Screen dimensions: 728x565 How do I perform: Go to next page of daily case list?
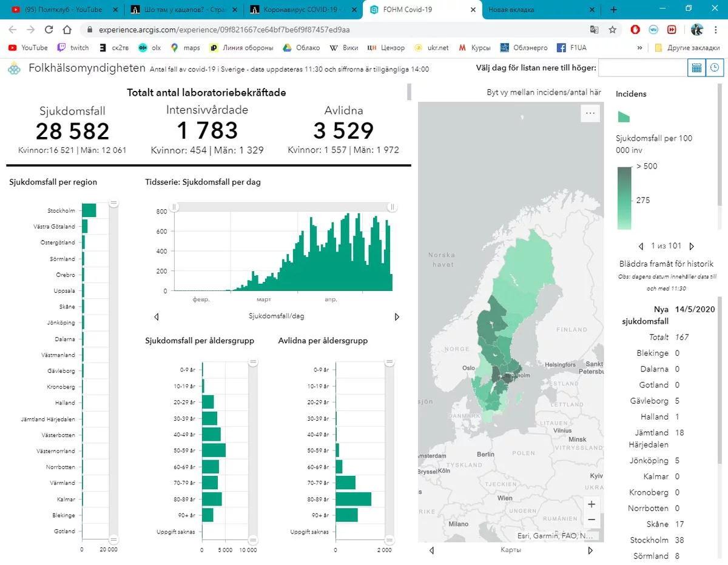point(692,246)
